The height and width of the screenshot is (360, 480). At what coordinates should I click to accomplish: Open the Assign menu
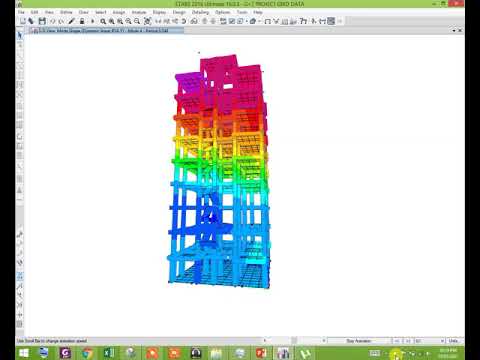point(119,12)
